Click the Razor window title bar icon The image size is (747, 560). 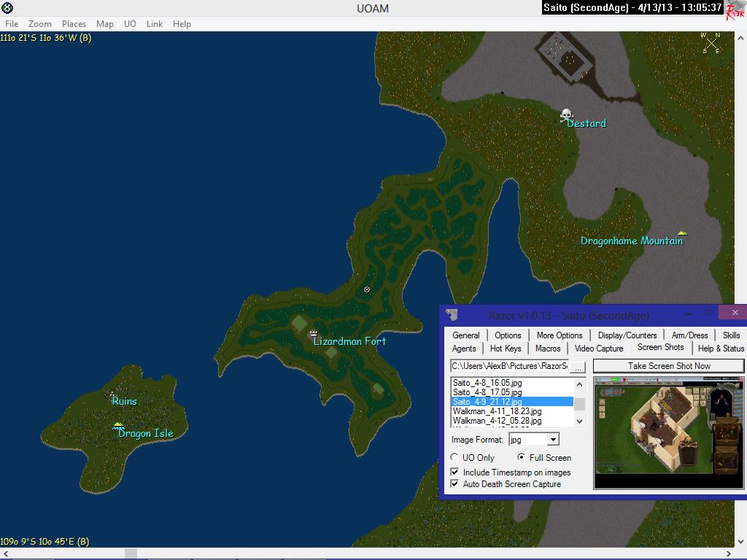pyautogui.click(x=453, y=315)
